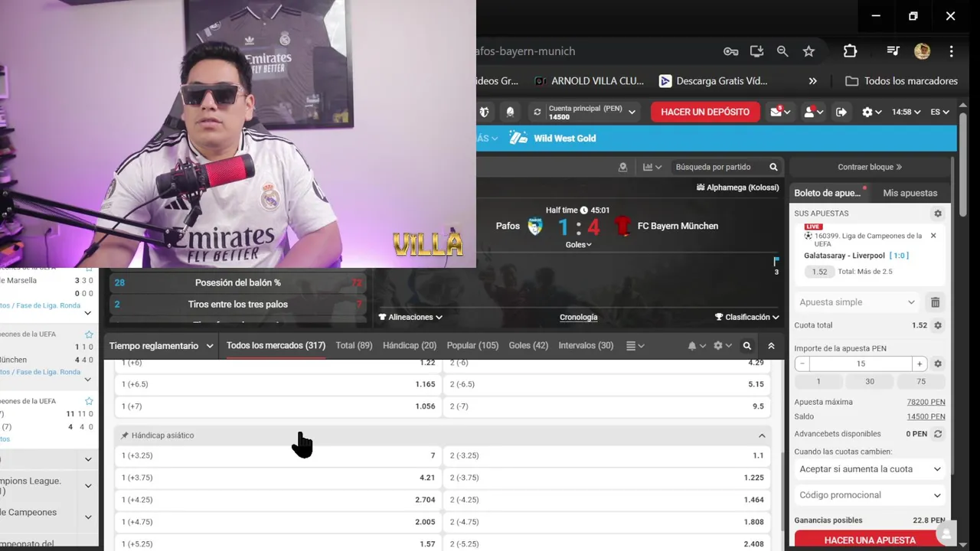This screenshot has height=551, width=980.
Task: Open the markets layout list dropdown
Action: 635,346
